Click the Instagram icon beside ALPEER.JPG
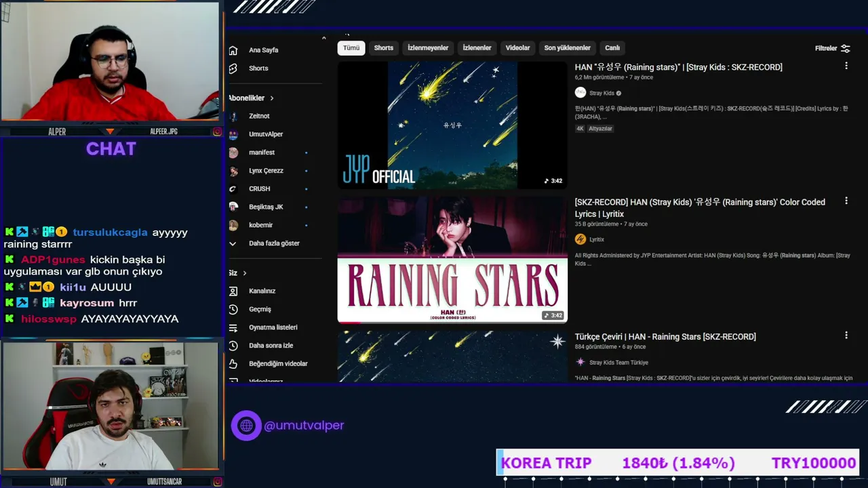 [x=217, y=131]
